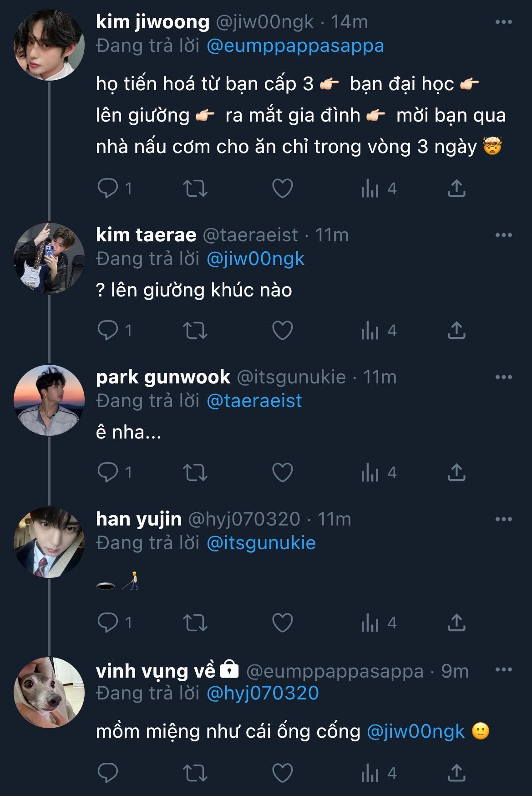Reply to kim jiwoong's tweet
Viewport: 532px width, 796px height.
click(x=108, y=189)
